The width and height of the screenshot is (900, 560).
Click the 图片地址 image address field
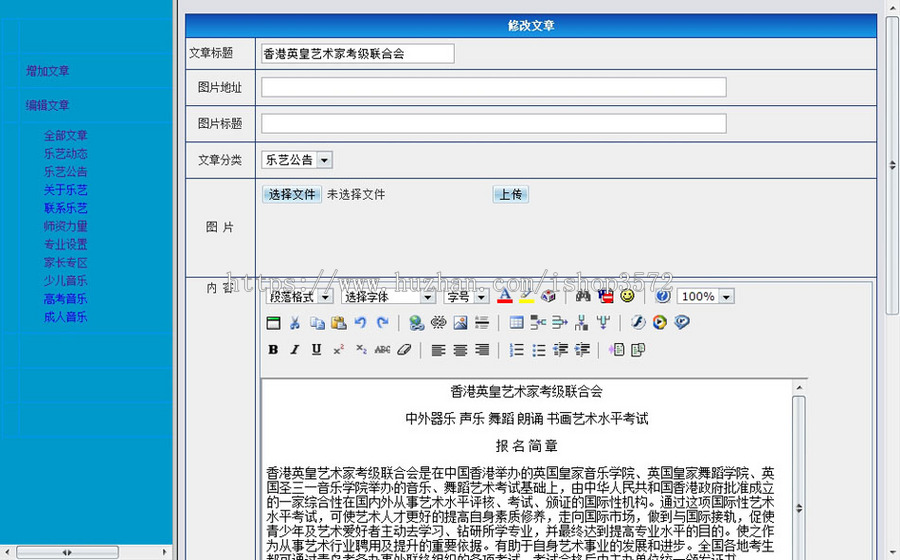click(x=494, y=87)
